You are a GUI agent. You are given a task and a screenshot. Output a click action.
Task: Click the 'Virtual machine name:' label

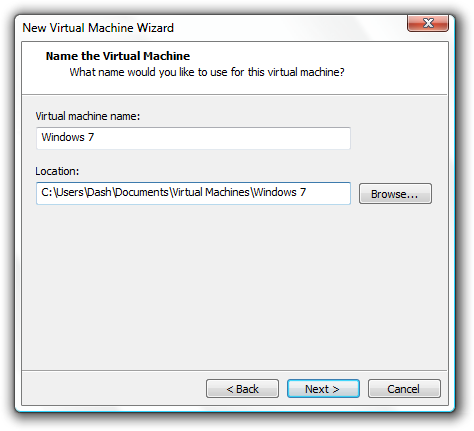(88, 116)
